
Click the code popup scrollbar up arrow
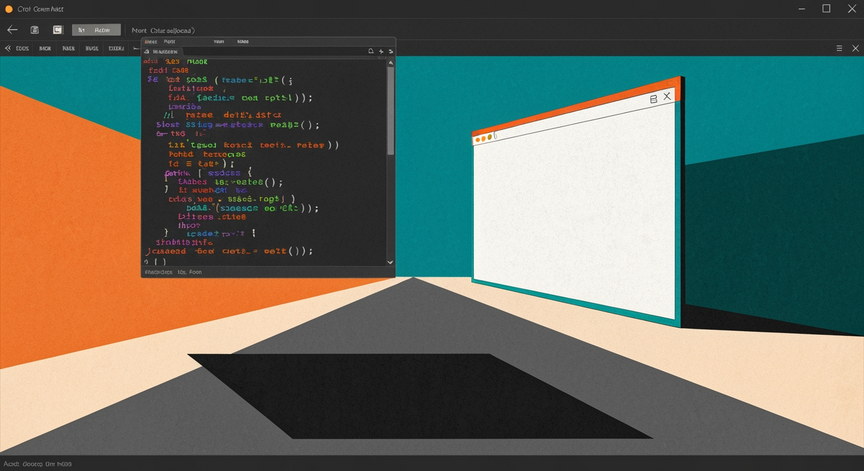[391, 63]
